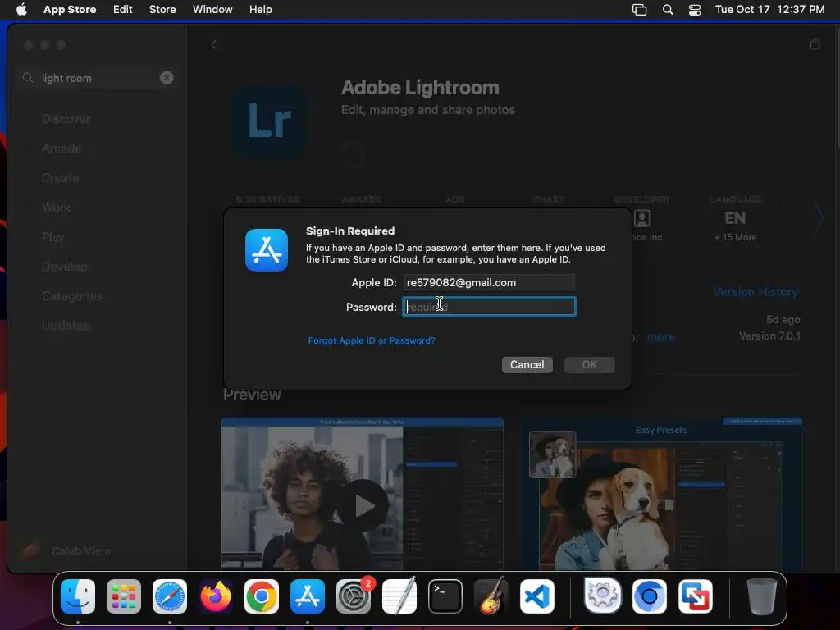Focus the Password input field
This screenshot has width=840, height=630.
click(489, 307)
